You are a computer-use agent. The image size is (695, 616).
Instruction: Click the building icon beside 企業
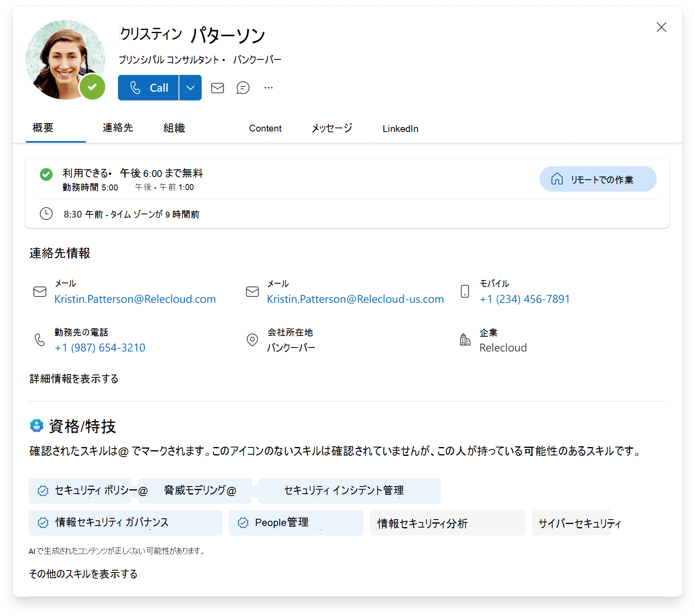click(465, 339)
